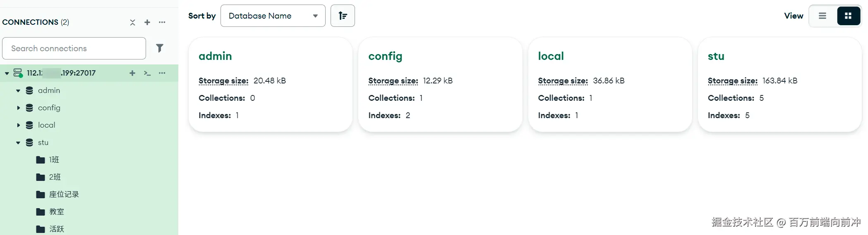Screen dimensions: 868x235
Task: Click the connections filter funnel icon
Action: coord(160,48)
